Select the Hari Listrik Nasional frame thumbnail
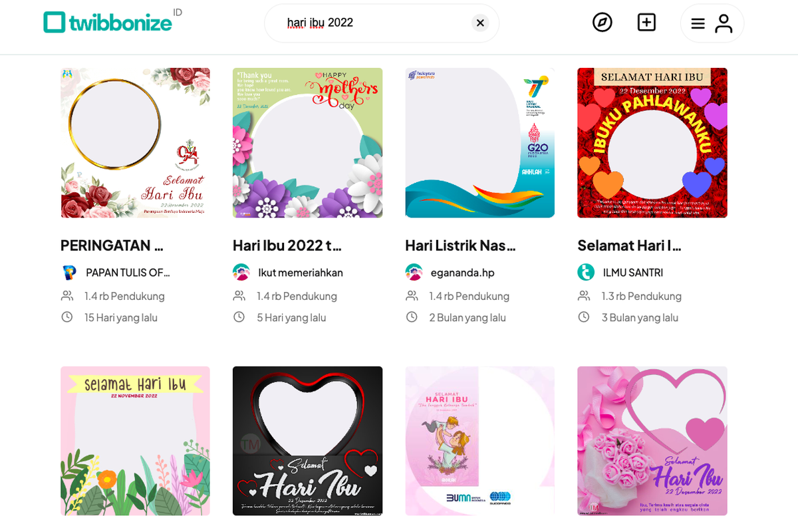The height and width of the screenshot is (532, 798). 479,142
